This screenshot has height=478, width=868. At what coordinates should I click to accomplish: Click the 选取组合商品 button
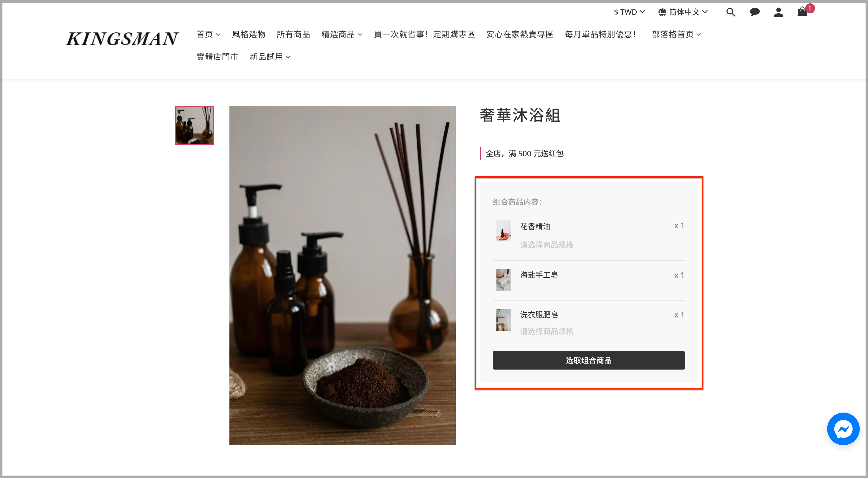(588, 360)
